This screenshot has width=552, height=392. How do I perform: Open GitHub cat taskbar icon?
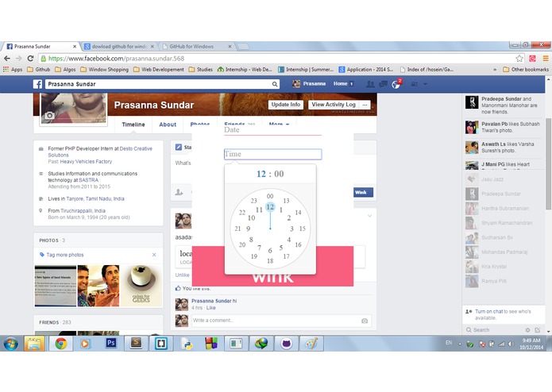click(286, 343)
